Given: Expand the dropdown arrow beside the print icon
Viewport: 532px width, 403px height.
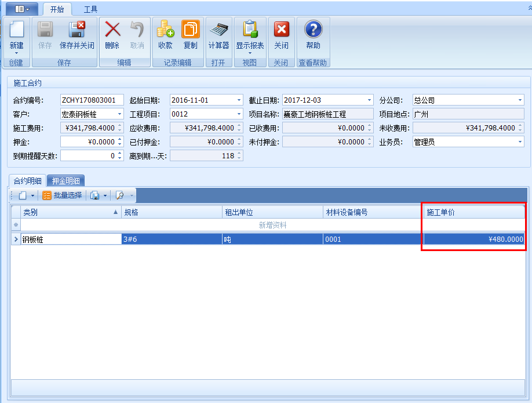Looking at the screenshot, I should pos(105,195).
